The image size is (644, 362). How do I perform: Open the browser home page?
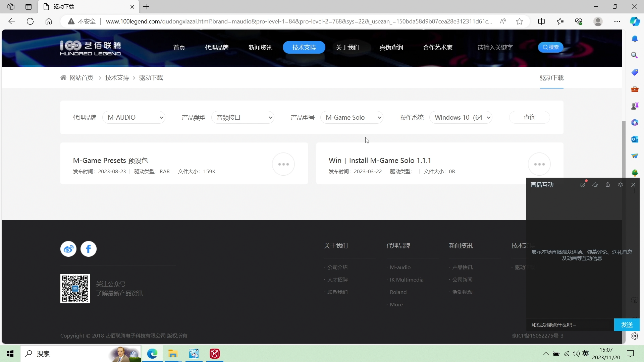click(x=49, y=21)
